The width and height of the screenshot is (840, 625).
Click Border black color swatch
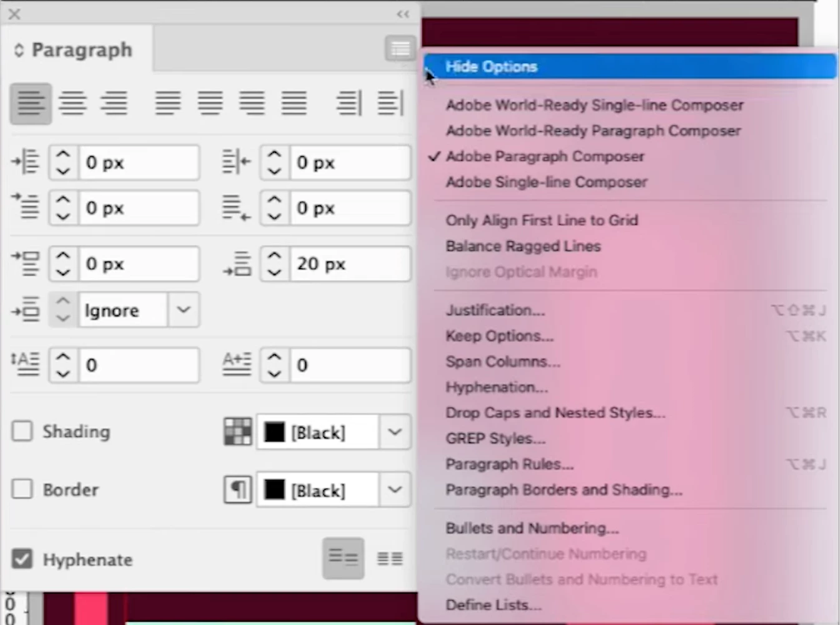coord(275,490)
